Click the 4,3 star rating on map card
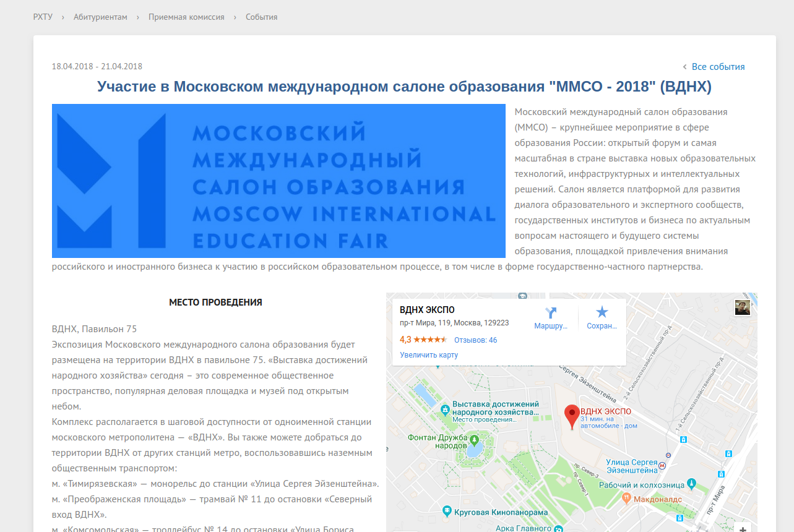The image size is (794, 532). point(423,340)
